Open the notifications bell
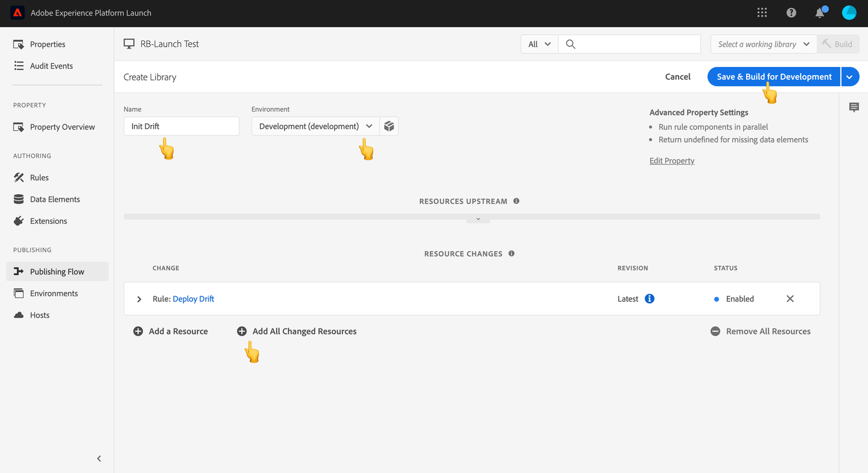868x473 pixels. pyautogui.click(x=820, y=13)
